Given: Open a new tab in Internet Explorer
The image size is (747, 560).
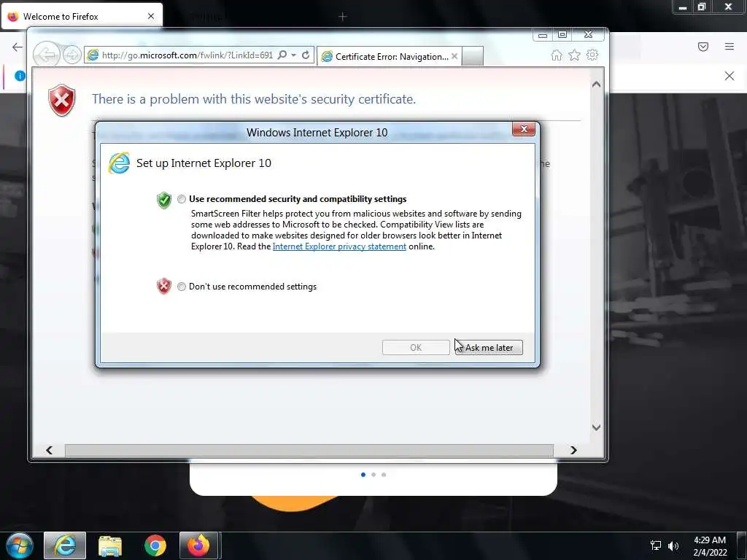Looking at the screenshot, I should [x=473, y=57].
